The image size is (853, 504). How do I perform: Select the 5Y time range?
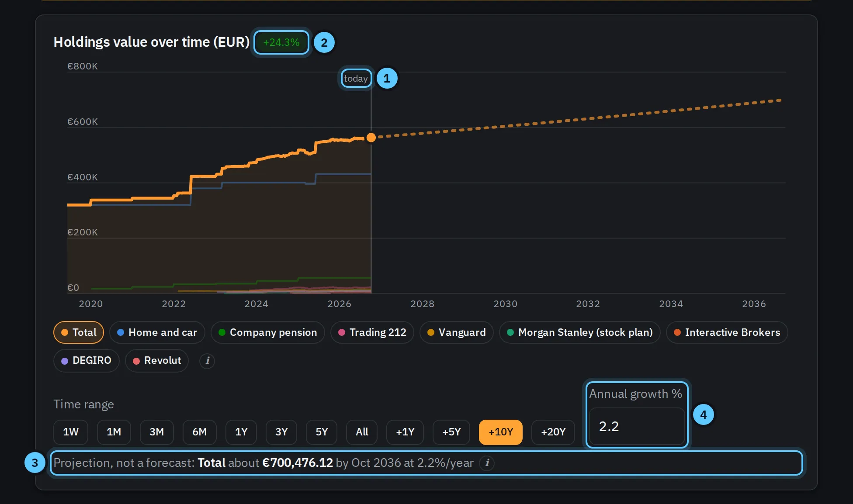coord(322,432)
